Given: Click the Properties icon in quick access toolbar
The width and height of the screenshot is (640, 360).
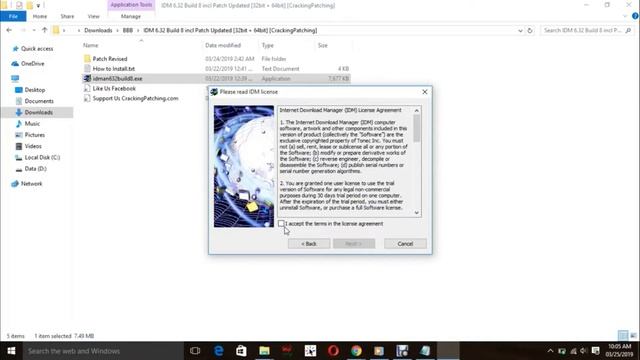Looking at the screenshot, I should (19, 5).
